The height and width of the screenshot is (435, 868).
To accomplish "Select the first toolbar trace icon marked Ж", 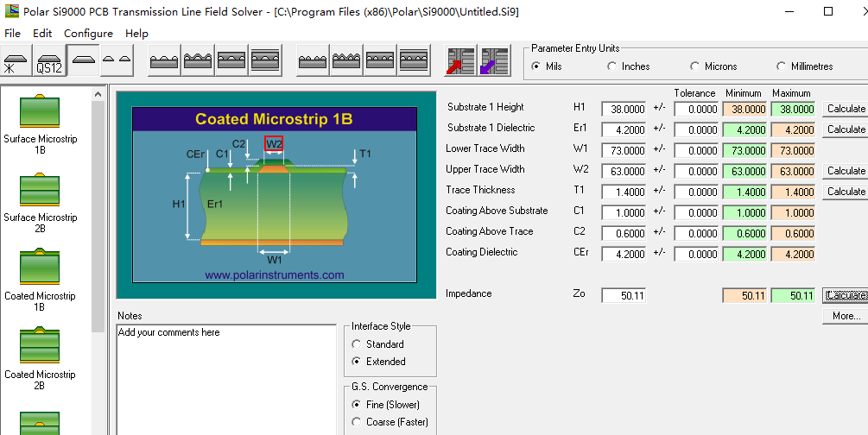I will click(16, 60).
